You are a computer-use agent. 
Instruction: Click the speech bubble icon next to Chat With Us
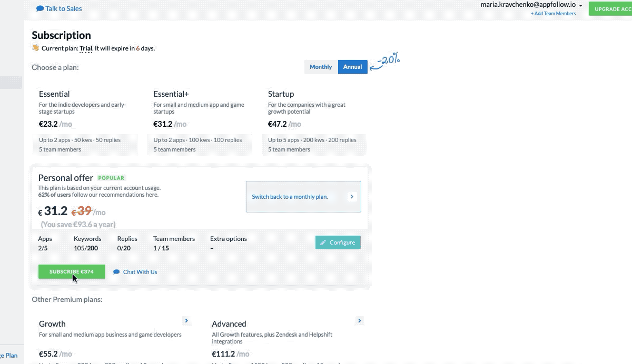point(115,271)
